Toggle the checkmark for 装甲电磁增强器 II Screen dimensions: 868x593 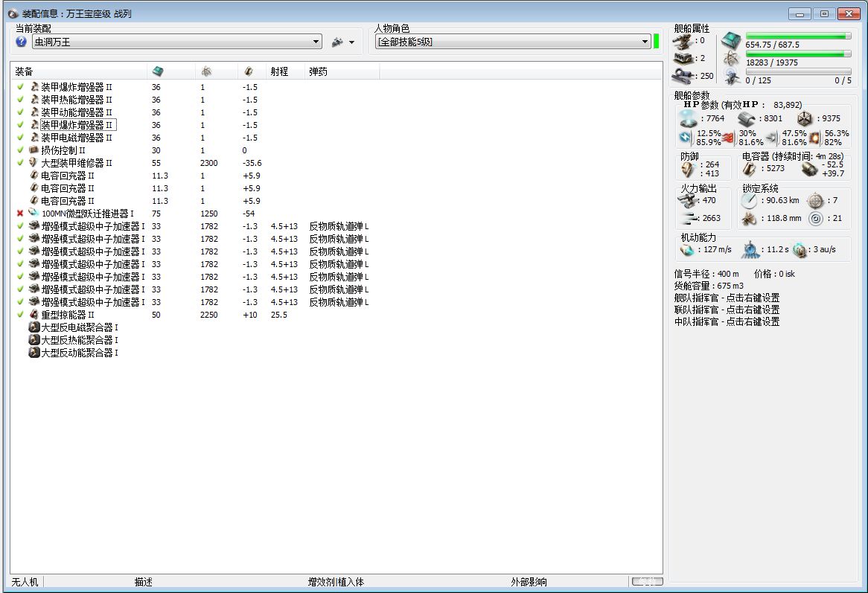(20, 137)
